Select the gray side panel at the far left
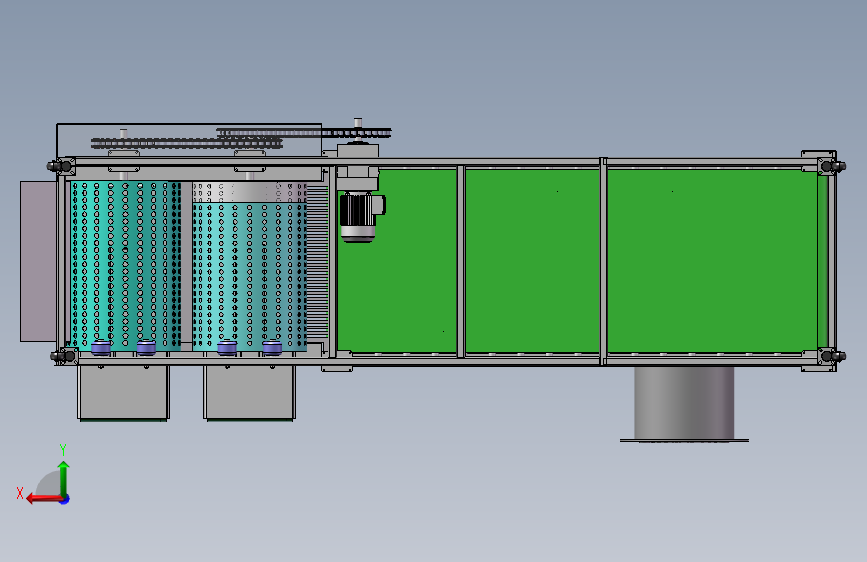Screen dimensions: 867x562 [38, 261]
